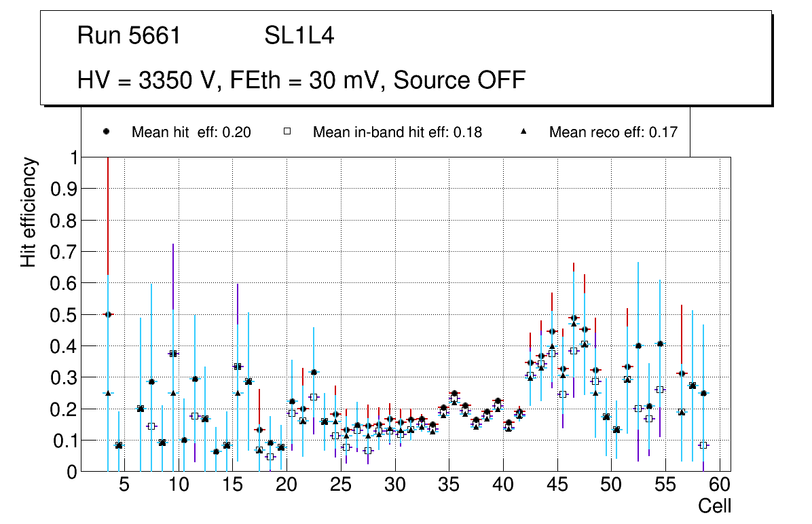The width and height of the screenshot is (812, 524).
Task: Pick the open square data point near cell 54
Action: 659,390
